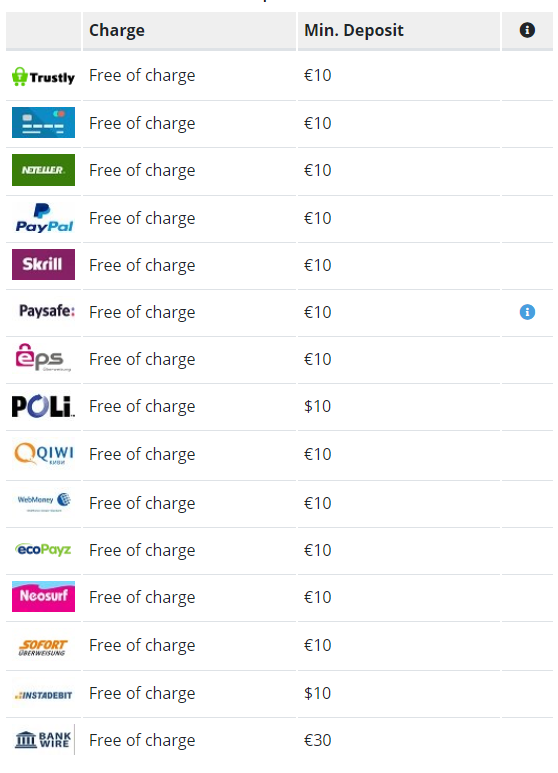Click the Paysafe logo text

coord(47,311)
